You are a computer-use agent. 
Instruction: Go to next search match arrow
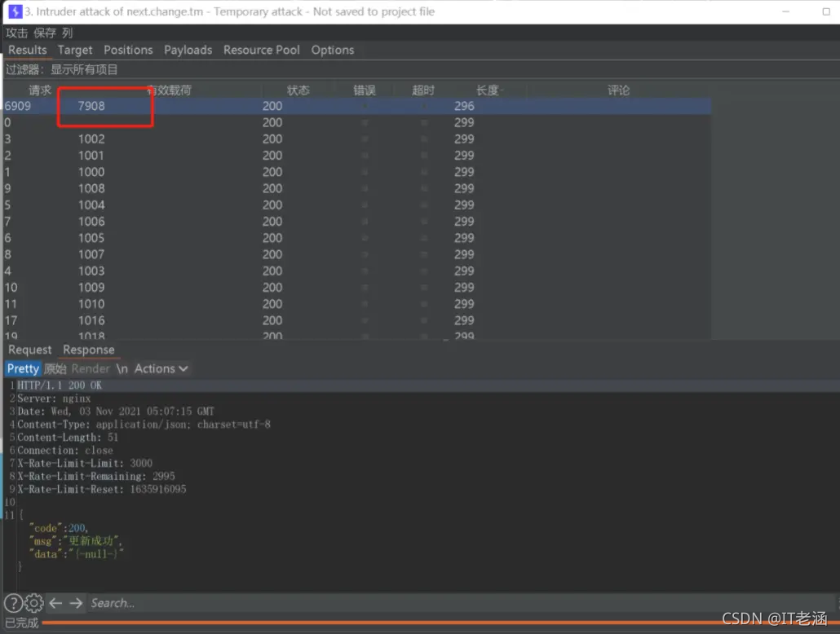(76, 603)
